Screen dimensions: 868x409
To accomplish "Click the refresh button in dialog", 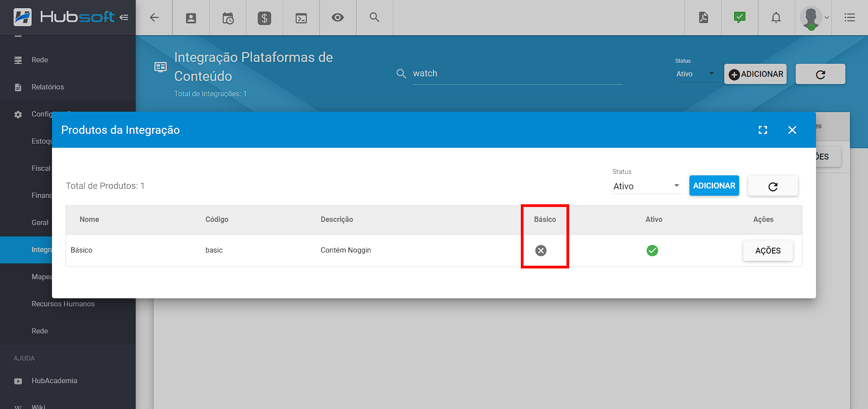I will click(773, 186).
